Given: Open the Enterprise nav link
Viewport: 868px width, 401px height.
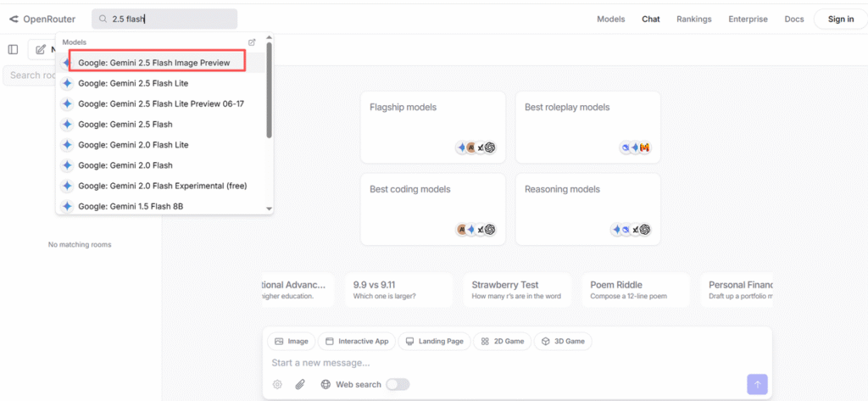Looking at the screenshot, I should 748,19.
